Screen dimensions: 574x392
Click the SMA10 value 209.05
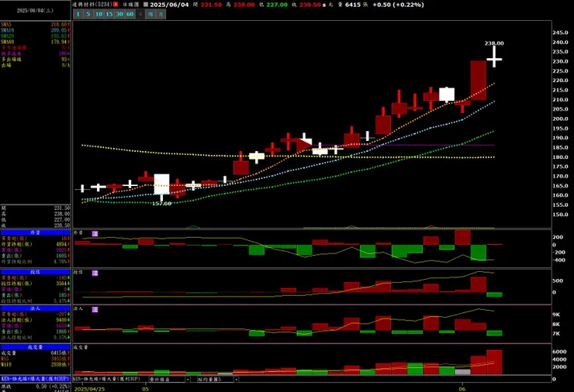[59, 30]
